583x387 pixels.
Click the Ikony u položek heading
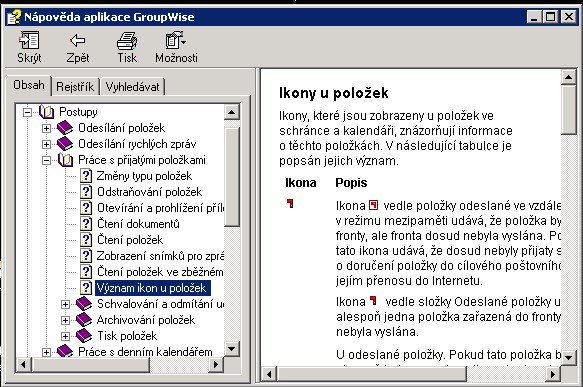pyautogui.click(x=334, y=93)
